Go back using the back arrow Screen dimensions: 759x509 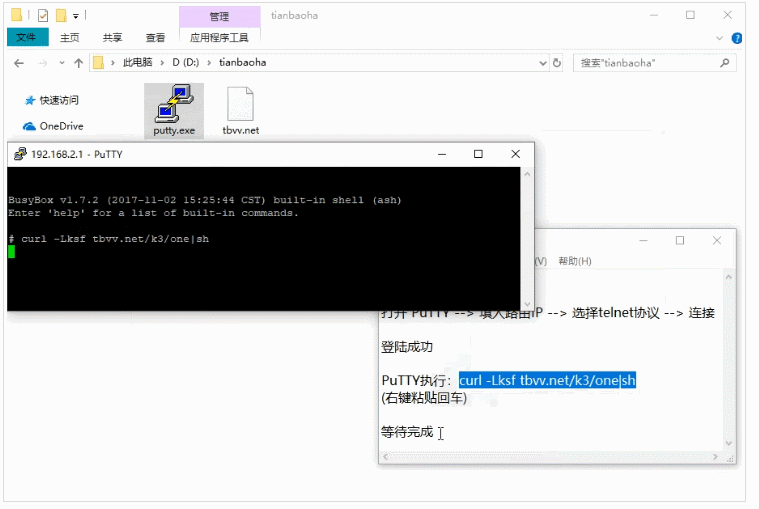tap(19, 62)
